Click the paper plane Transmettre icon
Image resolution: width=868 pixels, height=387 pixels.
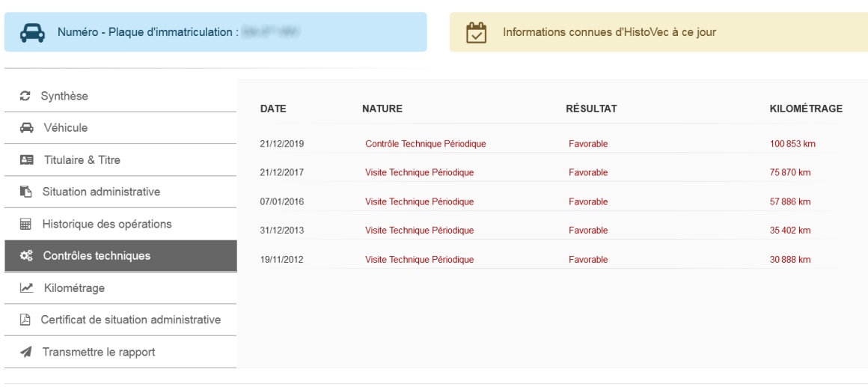25,352
